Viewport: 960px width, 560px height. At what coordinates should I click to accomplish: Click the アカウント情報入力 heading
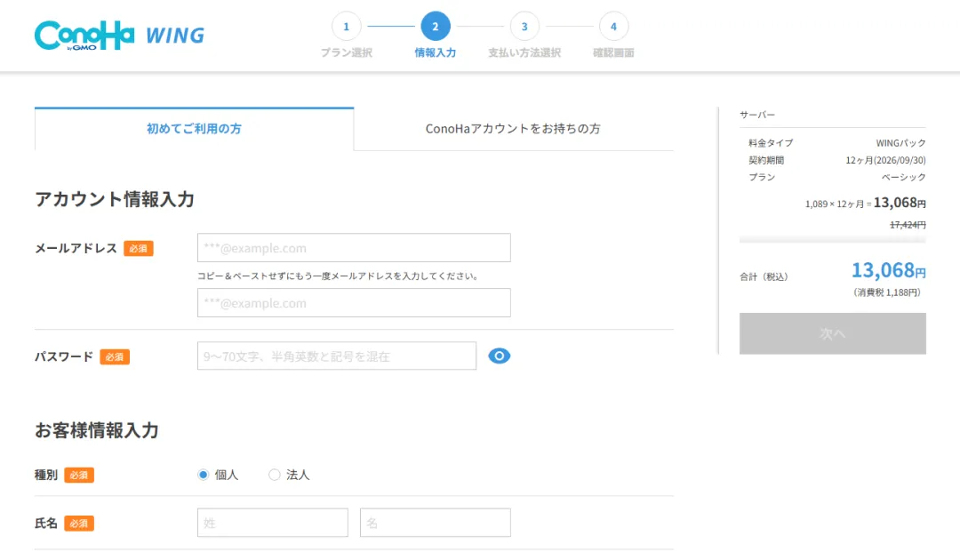point(115,199)
